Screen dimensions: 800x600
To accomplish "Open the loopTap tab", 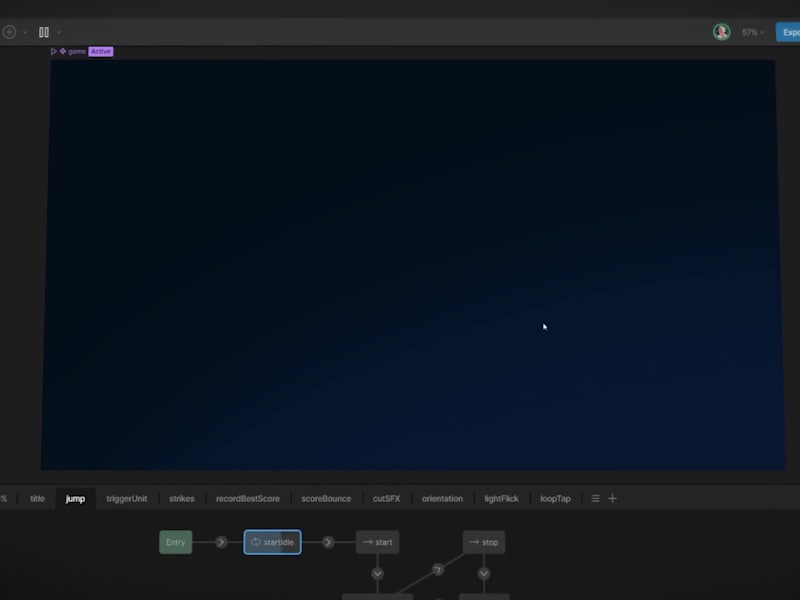I will tap(555, 498).
